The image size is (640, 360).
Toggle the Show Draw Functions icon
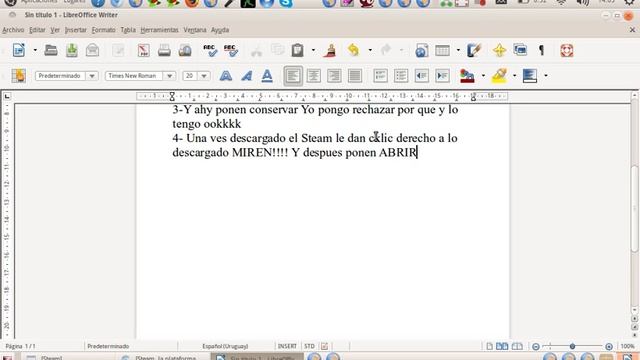(x=474, y=50)
